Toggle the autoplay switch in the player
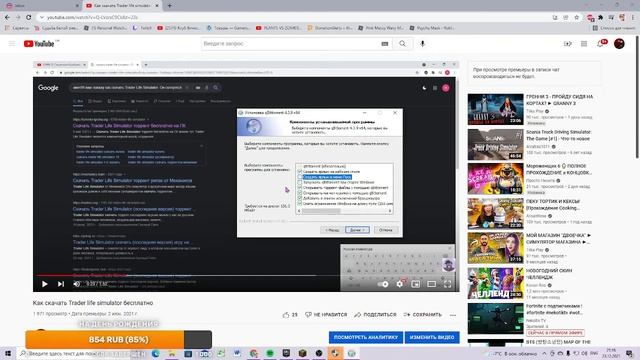The width and height of the screenshot is (640, 360). coord(383,284)
